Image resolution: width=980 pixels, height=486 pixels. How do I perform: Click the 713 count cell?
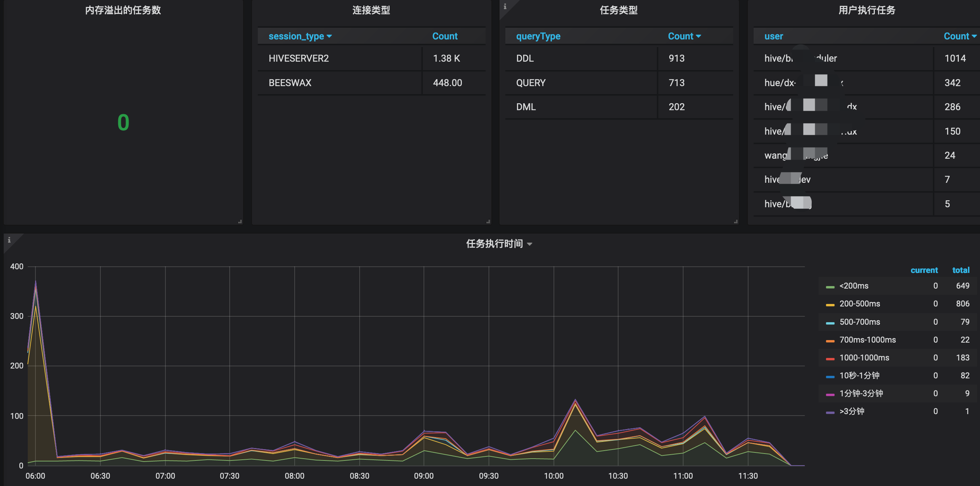coord(696,82)
